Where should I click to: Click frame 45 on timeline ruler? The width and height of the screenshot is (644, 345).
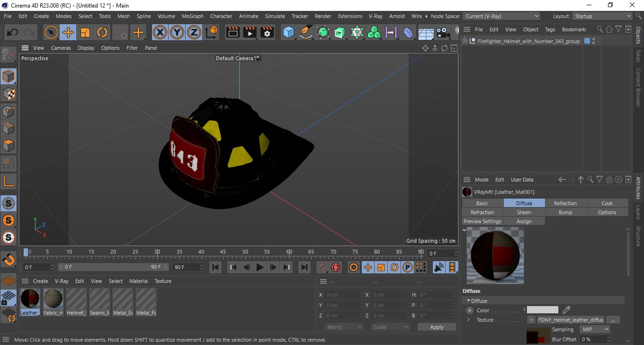click(223, 252)
